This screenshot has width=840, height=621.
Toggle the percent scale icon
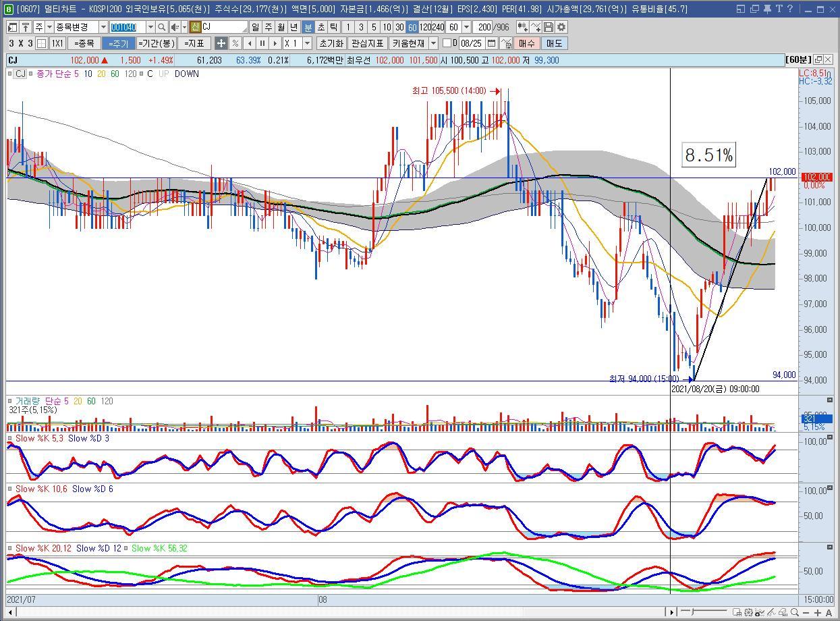(235, 43)
